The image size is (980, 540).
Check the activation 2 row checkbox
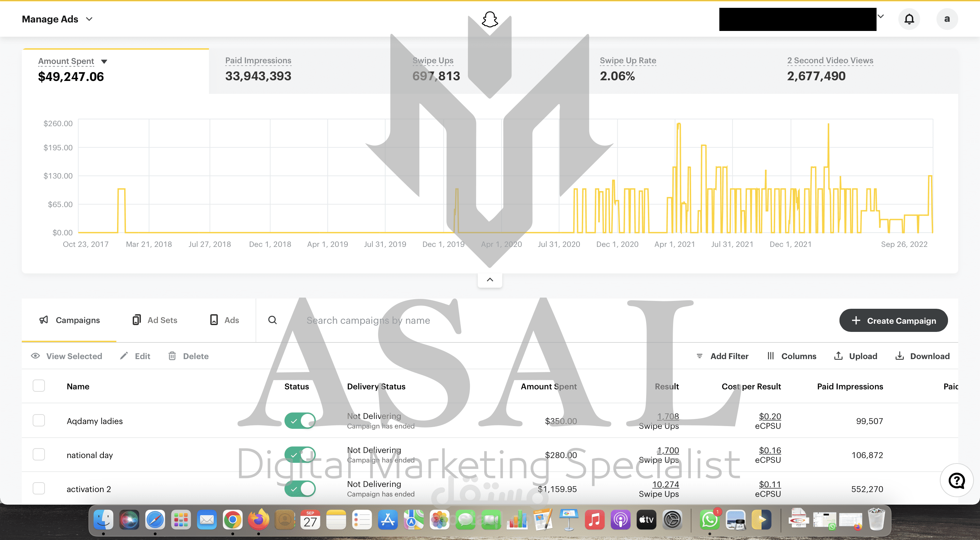pos(39,488)
